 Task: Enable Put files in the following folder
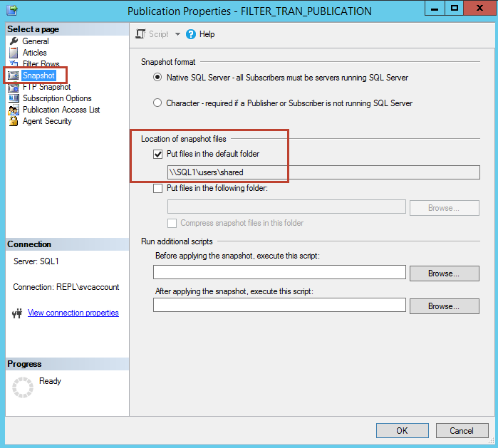point(157,189)
